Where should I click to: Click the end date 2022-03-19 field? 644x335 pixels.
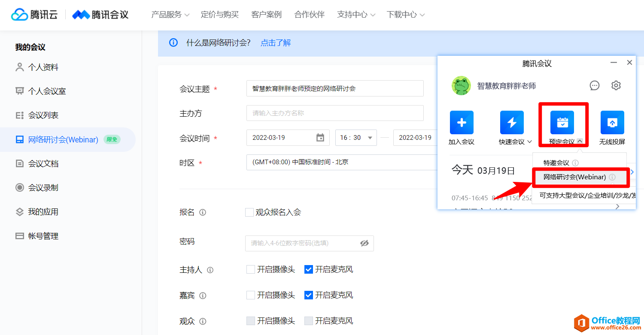tap(415, 138)
